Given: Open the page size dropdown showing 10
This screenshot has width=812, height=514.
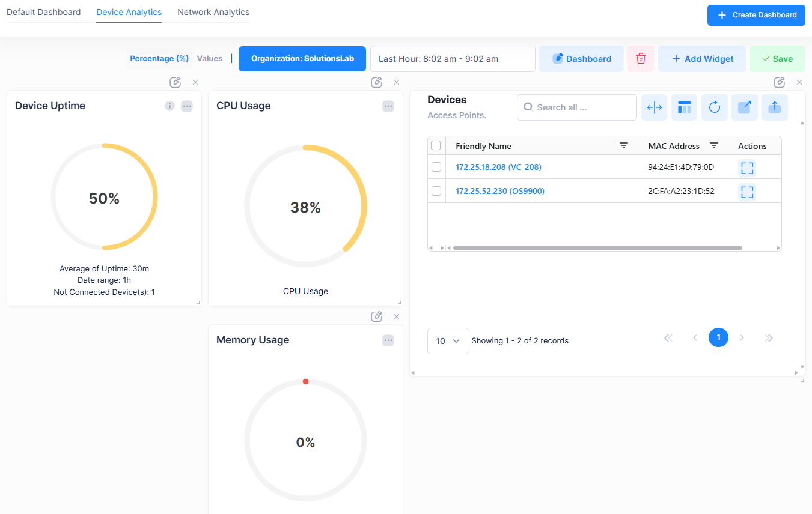Looking at the screenshot, I should [x=448, y=341].
